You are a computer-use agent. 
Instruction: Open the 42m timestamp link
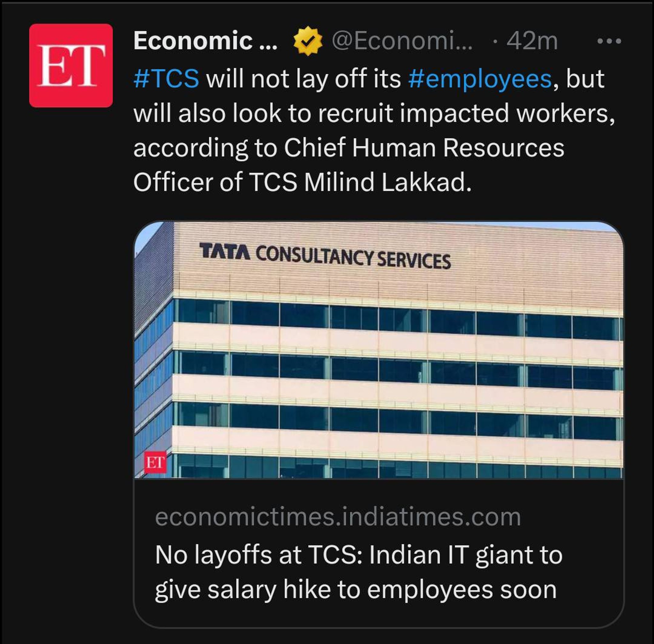click(532, 41)
